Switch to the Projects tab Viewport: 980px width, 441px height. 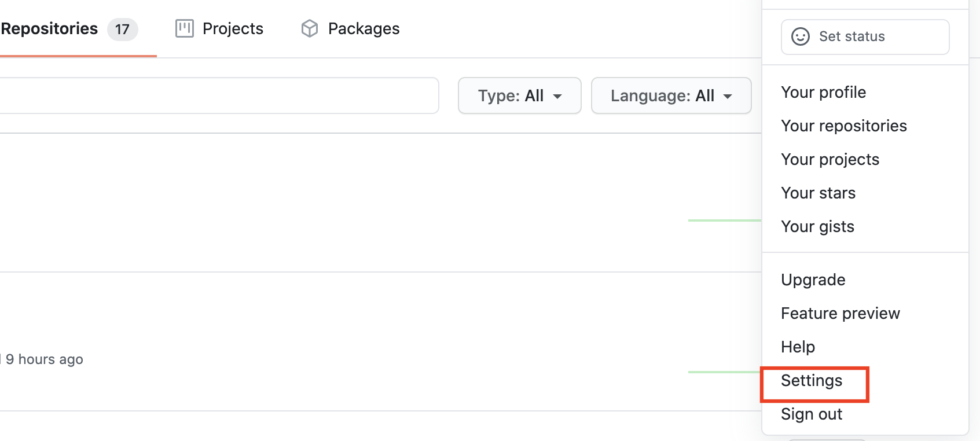(x=233, y=28)
